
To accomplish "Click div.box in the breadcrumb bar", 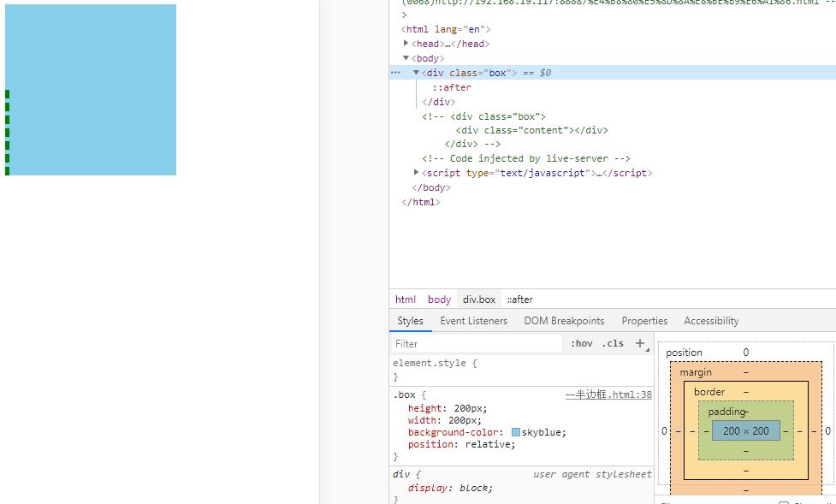I will [x=479, y=299].
